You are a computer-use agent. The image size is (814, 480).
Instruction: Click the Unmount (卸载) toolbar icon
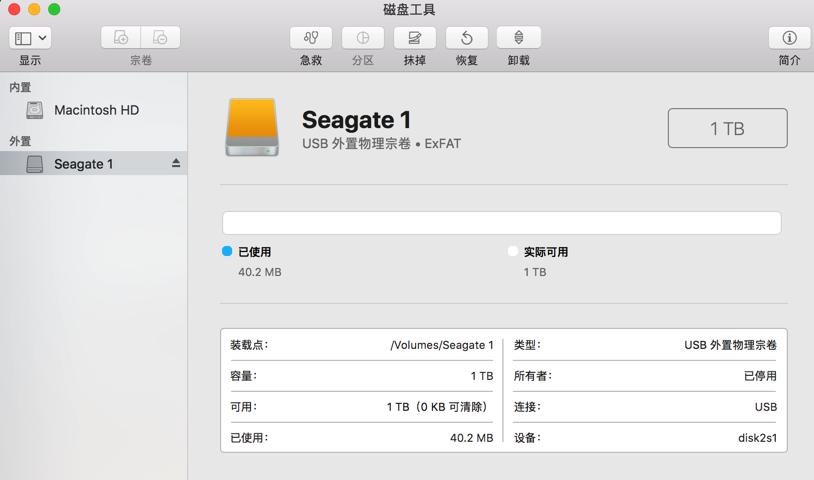coord(518,38)
